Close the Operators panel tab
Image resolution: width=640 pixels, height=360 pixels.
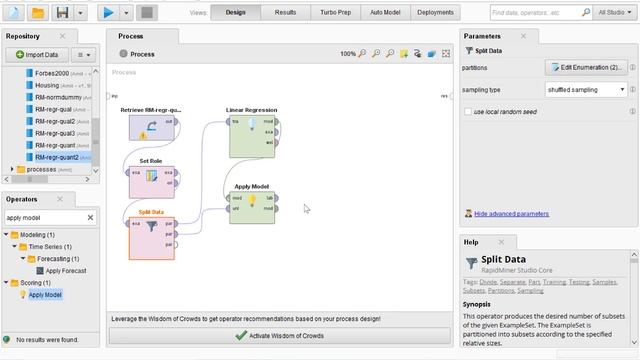tap(60, 199)
